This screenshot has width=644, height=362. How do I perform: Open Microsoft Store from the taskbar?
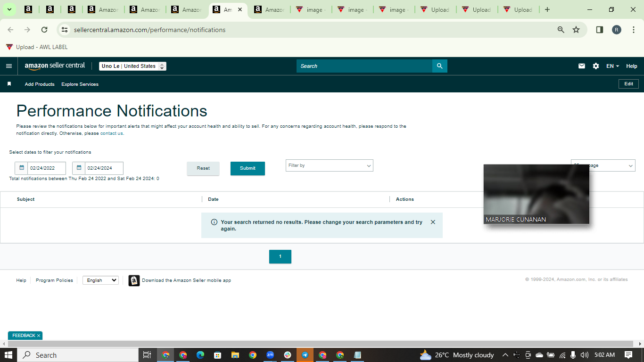coord(218,355)
